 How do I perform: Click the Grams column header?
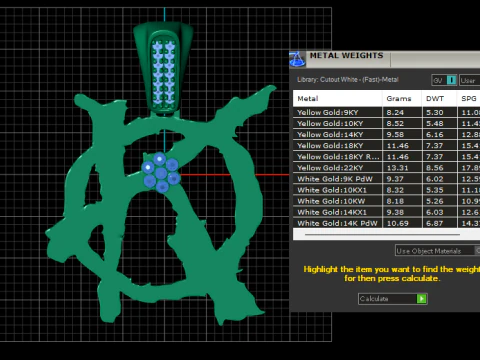click(402, 99)
